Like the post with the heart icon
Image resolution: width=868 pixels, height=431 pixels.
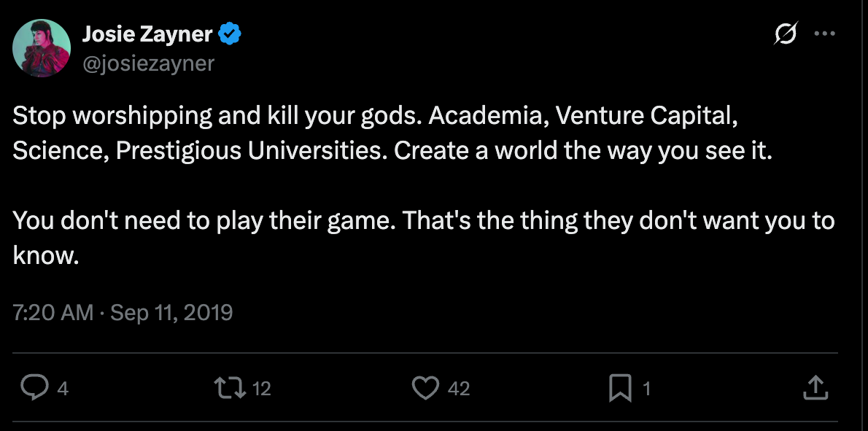point(425,388)
